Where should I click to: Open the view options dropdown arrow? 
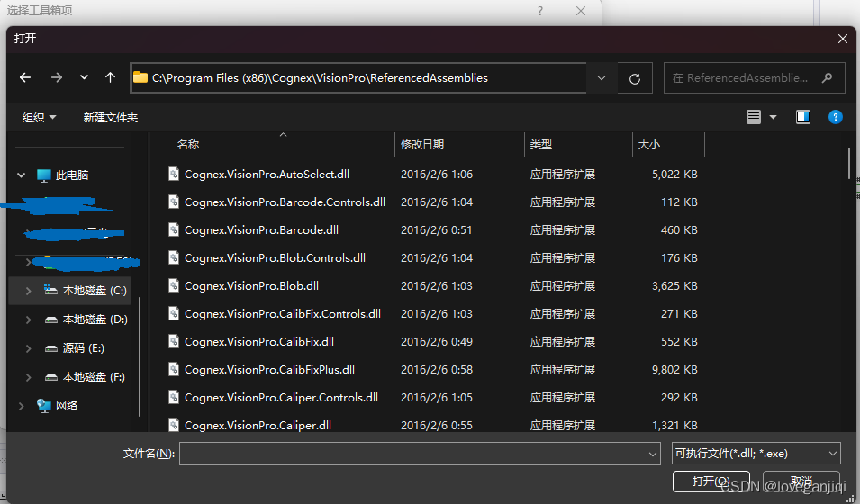tap(774, 117)
